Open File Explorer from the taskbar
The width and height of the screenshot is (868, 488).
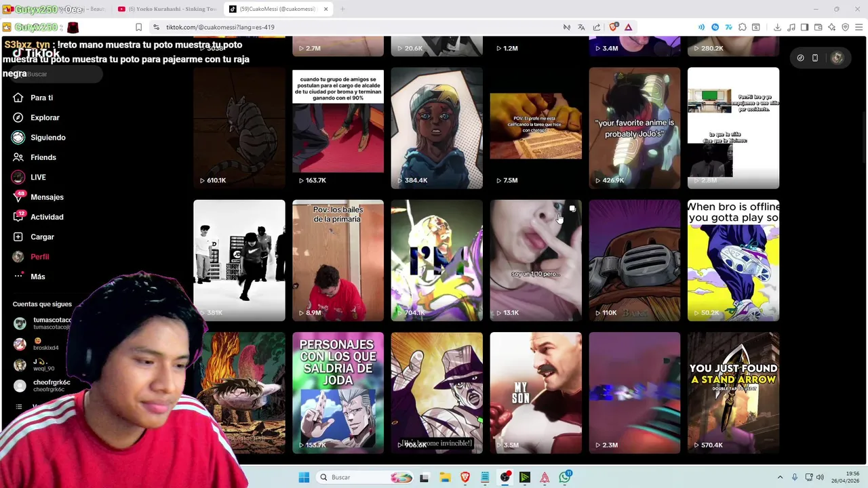(x=445, y=477)
